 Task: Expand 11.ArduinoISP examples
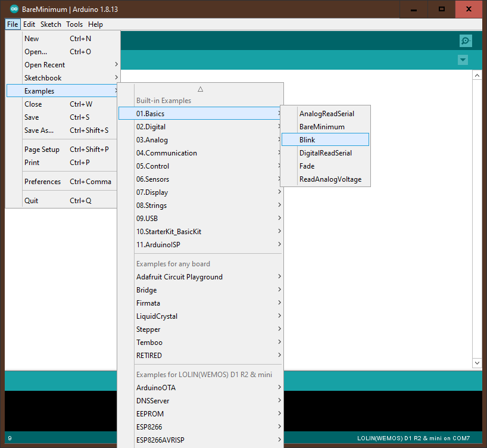[x=200, y=245]
